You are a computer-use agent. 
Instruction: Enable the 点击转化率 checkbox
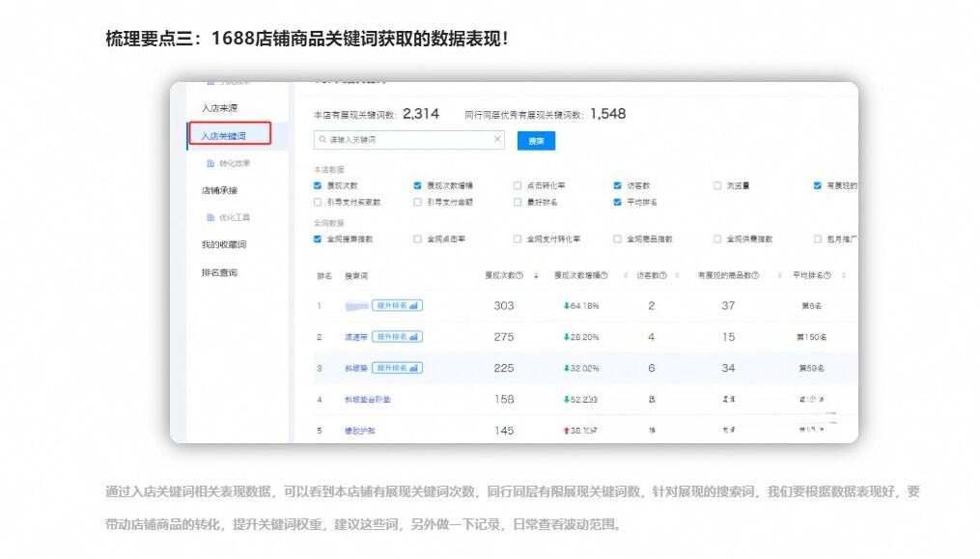coord(518,185)
